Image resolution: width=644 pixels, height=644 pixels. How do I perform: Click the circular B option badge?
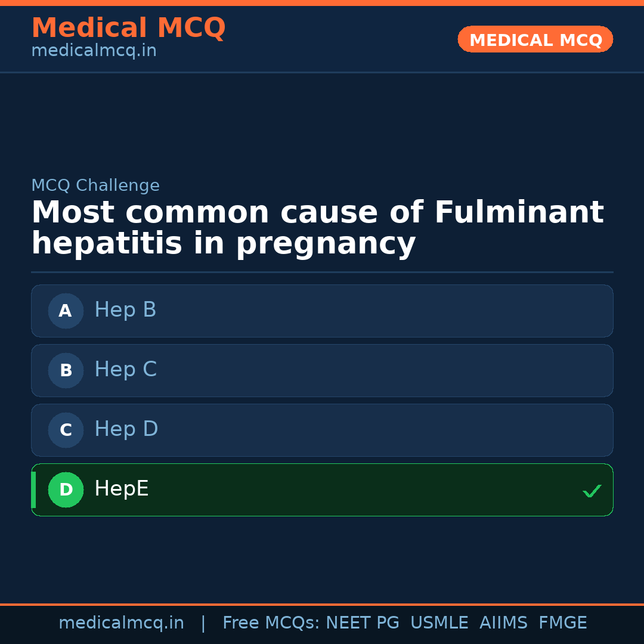(66, 370)
